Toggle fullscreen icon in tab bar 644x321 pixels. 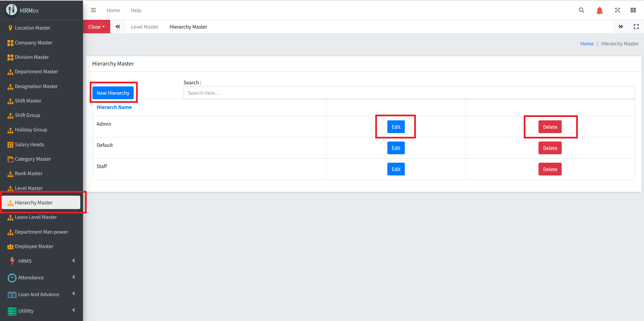click(636, 27)
